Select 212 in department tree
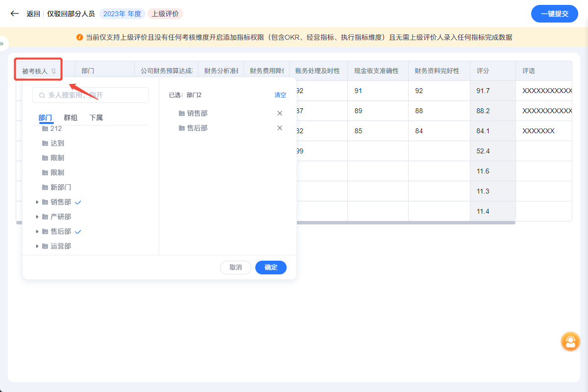 pos(56,128)
